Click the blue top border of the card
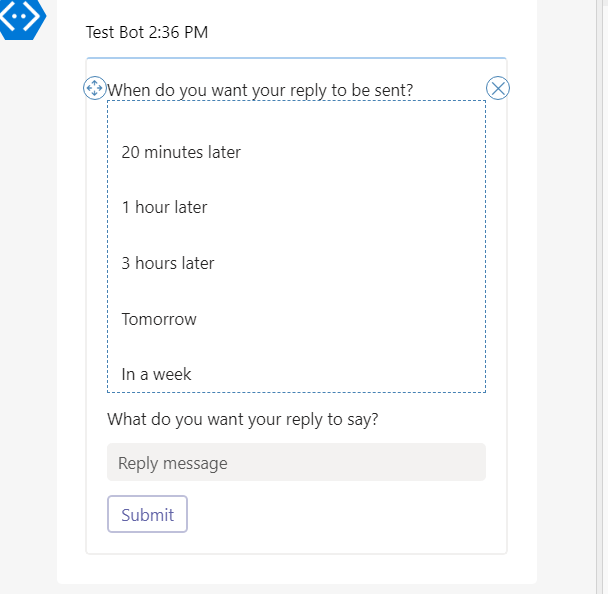608x594 pixels. coord(296,59)
